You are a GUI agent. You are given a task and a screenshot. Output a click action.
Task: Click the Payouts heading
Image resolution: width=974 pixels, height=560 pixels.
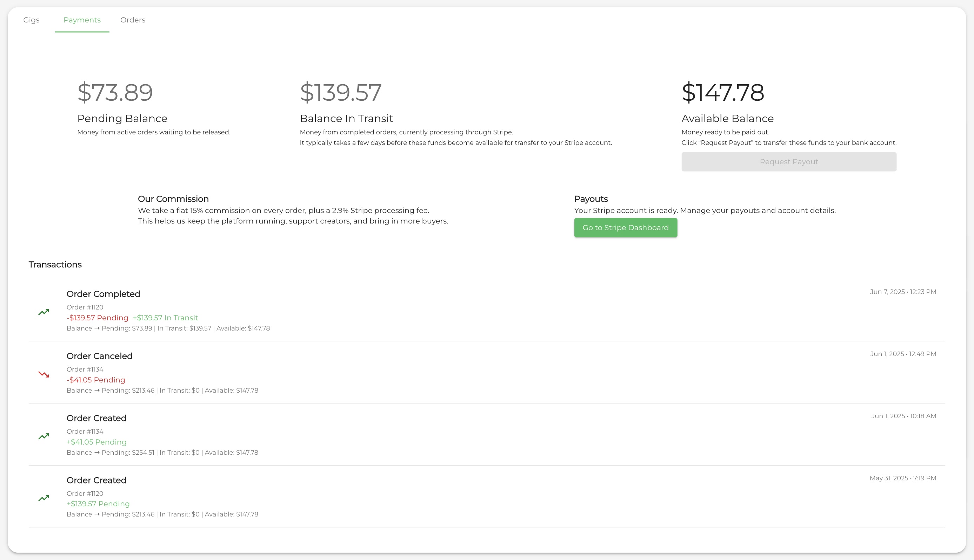(x=591, y=199)
